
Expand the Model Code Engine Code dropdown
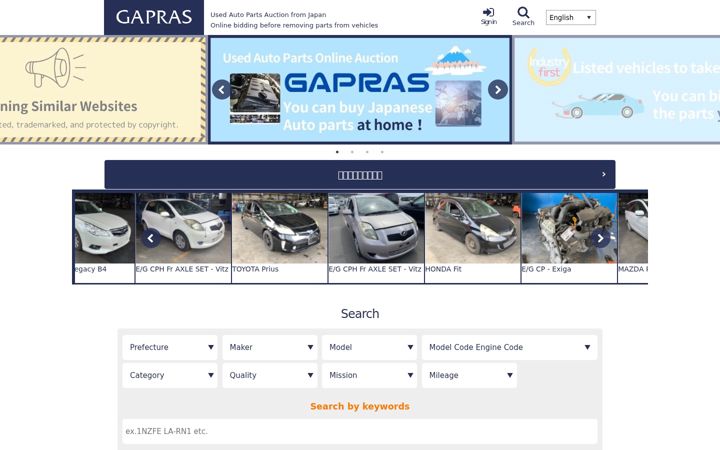point(510,347)
